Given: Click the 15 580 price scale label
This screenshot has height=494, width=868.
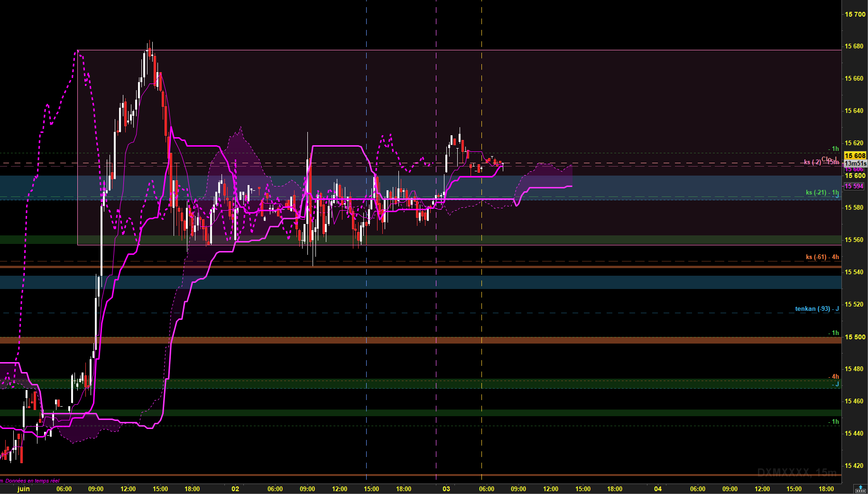Looking at the screenshot, I should [854, 207].
